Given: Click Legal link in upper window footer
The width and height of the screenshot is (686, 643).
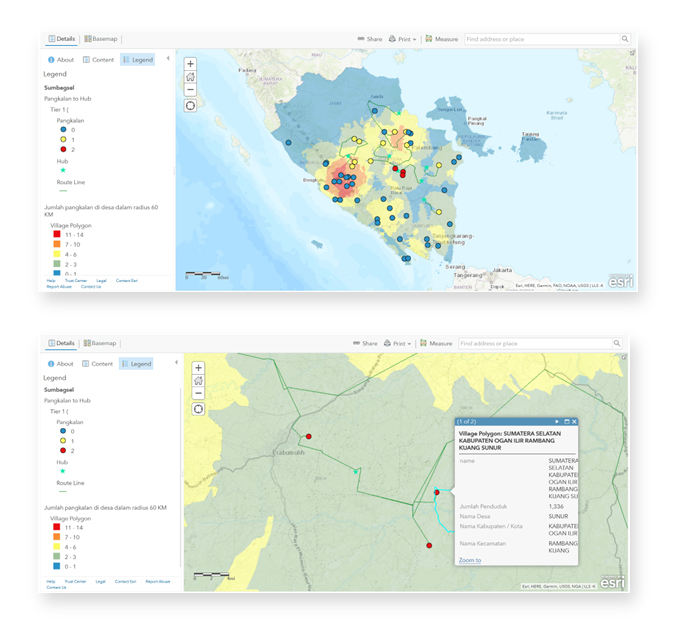Looking at the screenshot, I should (101, 280).
